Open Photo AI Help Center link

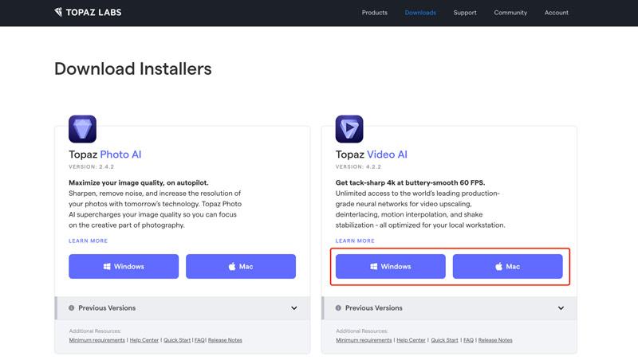[144, 340]
